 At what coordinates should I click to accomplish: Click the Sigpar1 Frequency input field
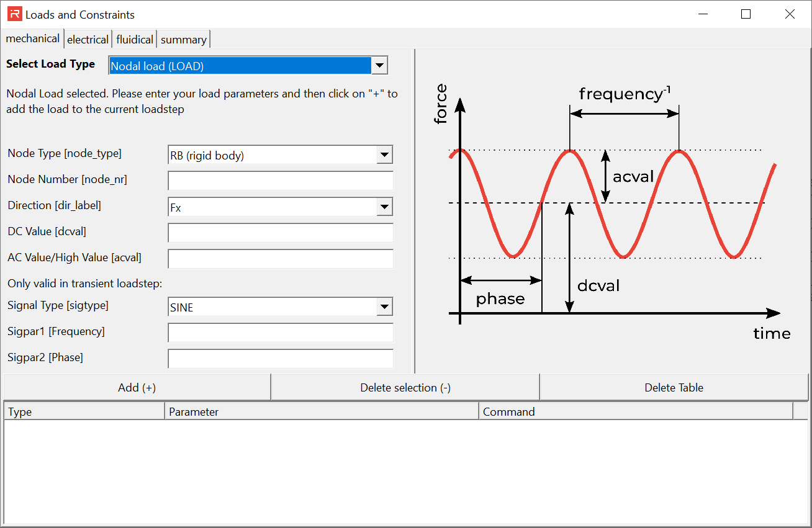pos(280,333)
